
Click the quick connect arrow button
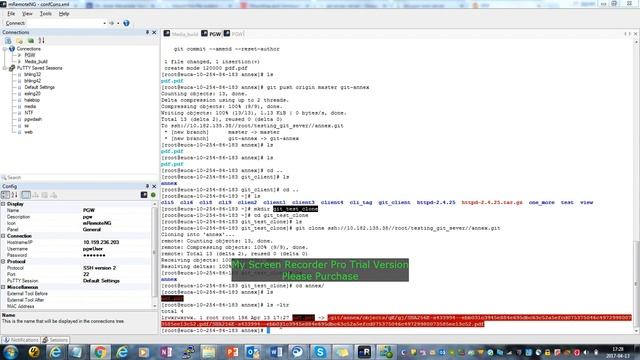pos(111,23)
